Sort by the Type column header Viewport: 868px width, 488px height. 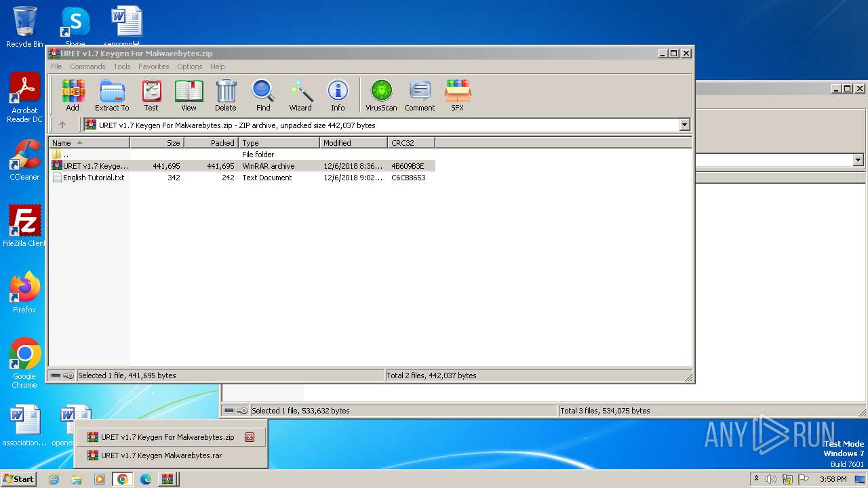[279, 142]
